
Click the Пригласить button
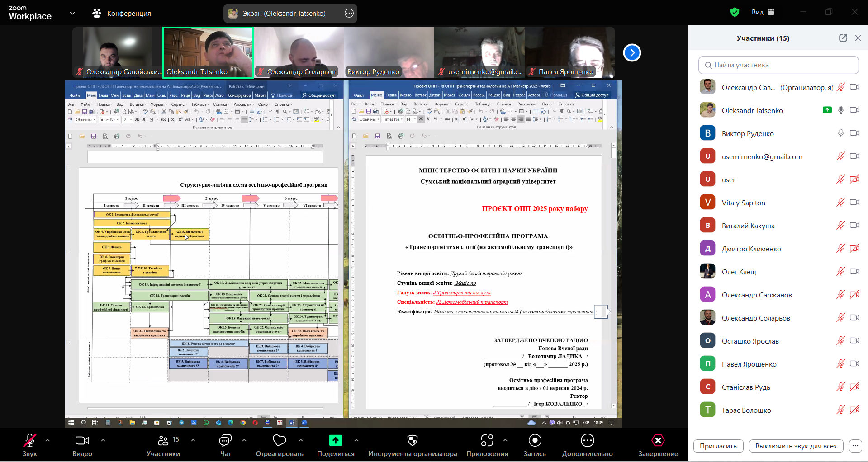[x=718, y=446]
